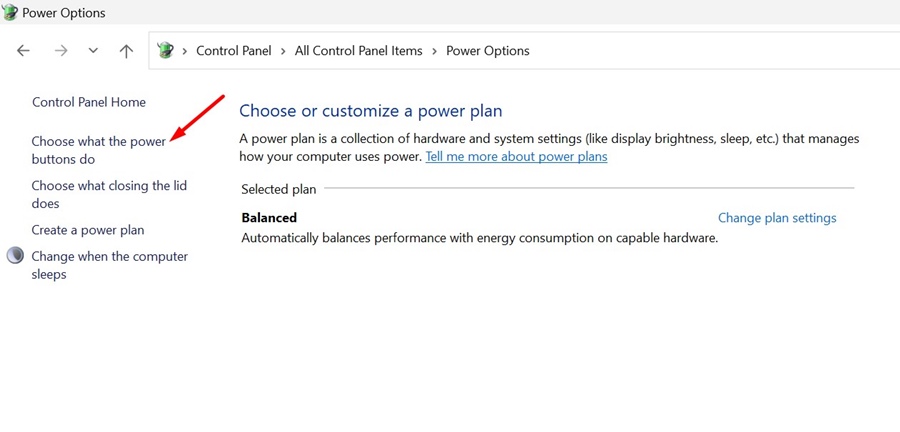Image resolution: width=900 pixels, height=432 pixels.
Task: Select the Control Panel breadcrumb
Action: 233,51
